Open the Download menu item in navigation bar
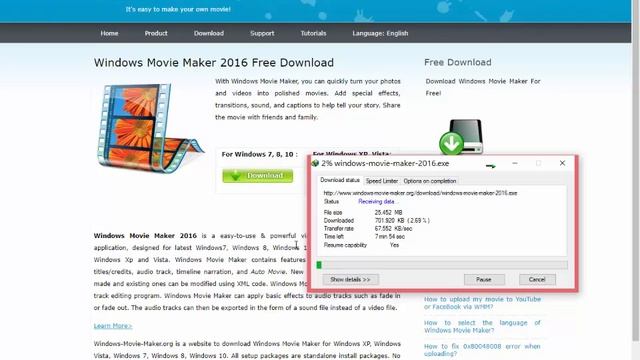 pos(209,33)
